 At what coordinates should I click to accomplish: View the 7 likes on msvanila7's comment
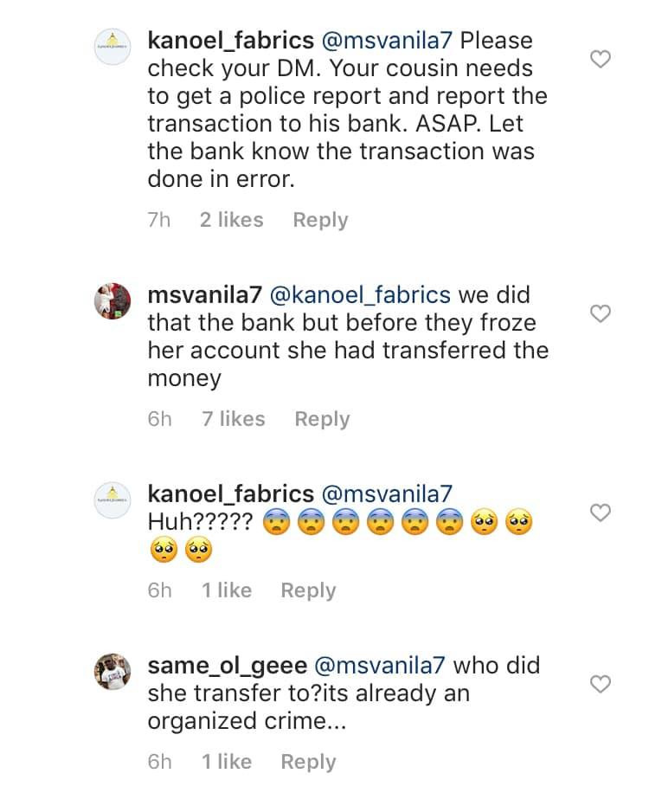(233, 419)
